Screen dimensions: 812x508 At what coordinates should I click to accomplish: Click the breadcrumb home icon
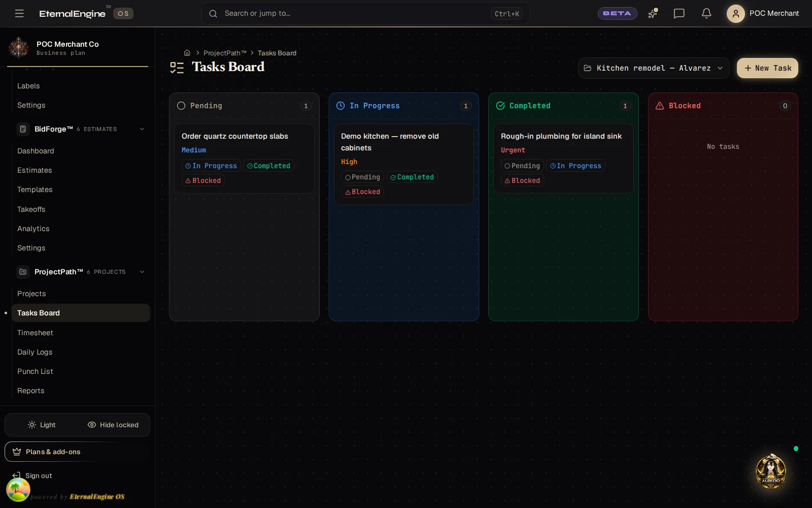coord(187,53)
